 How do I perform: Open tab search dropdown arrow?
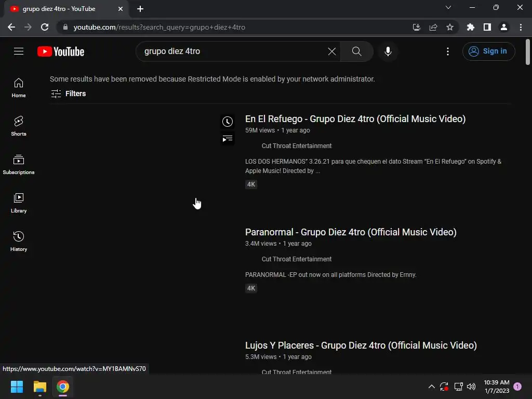tap(448, 7)
